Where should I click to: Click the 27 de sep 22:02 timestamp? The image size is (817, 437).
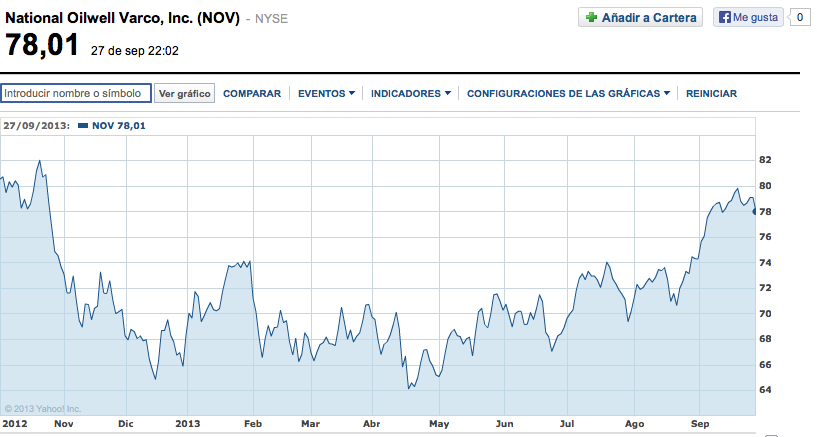(x=134, y=51)
